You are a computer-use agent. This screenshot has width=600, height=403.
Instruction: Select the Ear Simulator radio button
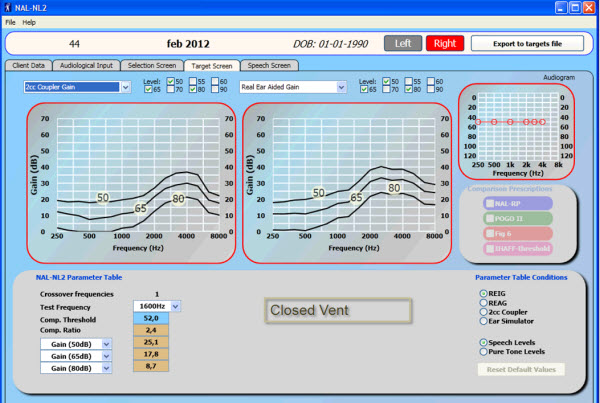pyautogui.click(x=483, y=321)
